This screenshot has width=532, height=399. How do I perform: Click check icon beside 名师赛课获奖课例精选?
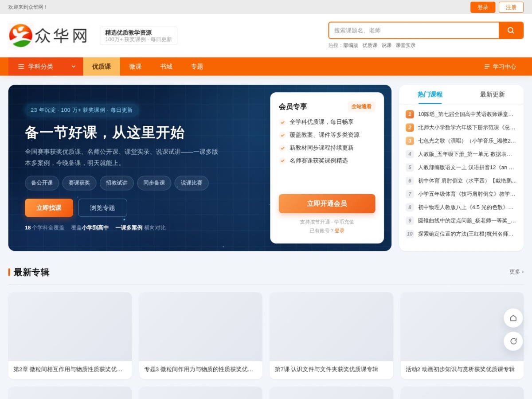[282, 161]
